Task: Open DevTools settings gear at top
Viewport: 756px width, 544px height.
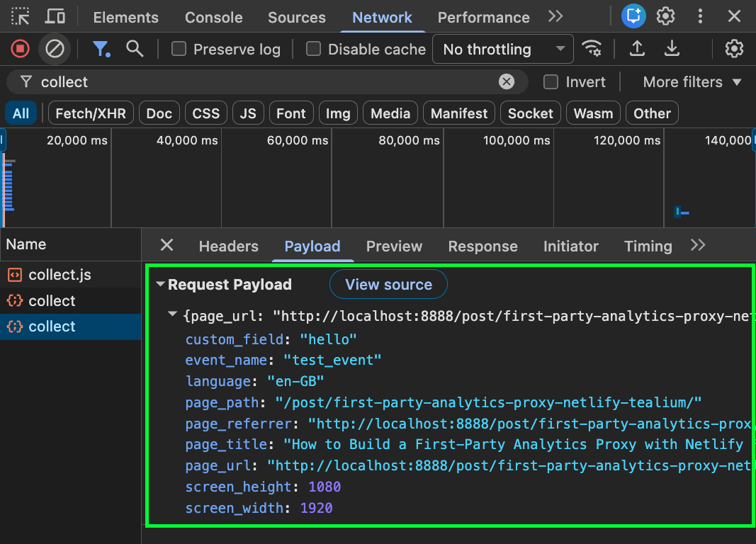Action: point(665,16)
